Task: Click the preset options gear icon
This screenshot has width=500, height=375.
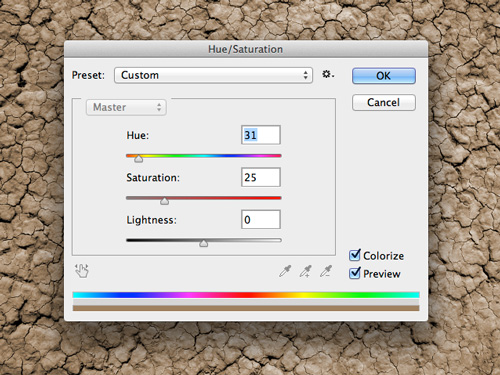Action: point(328,74)
